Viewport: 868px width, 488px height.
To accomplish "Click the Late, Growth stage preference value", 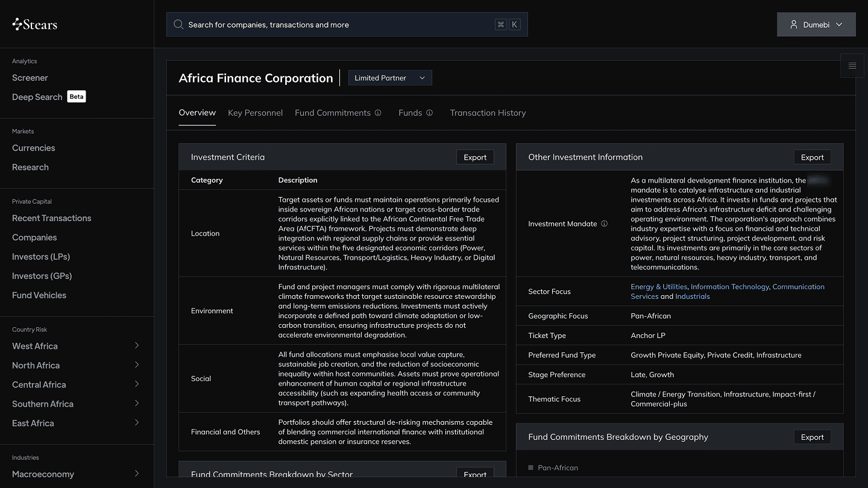I will [652, 375].
